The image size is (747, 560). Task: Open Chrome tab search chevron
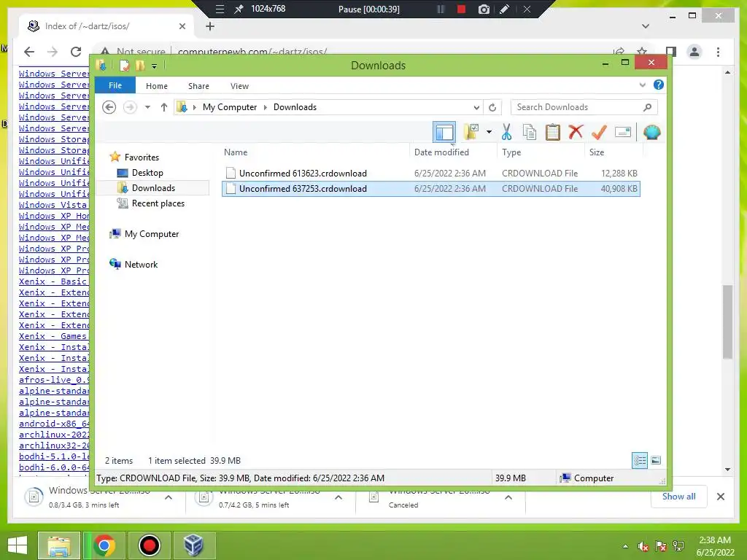(x=646, y=26)
